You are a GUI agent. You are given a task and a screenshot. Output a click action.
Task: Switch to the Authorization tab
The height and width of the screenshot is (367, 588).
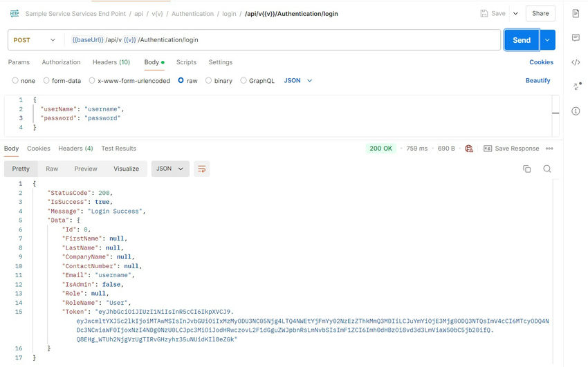pos(61,62)
